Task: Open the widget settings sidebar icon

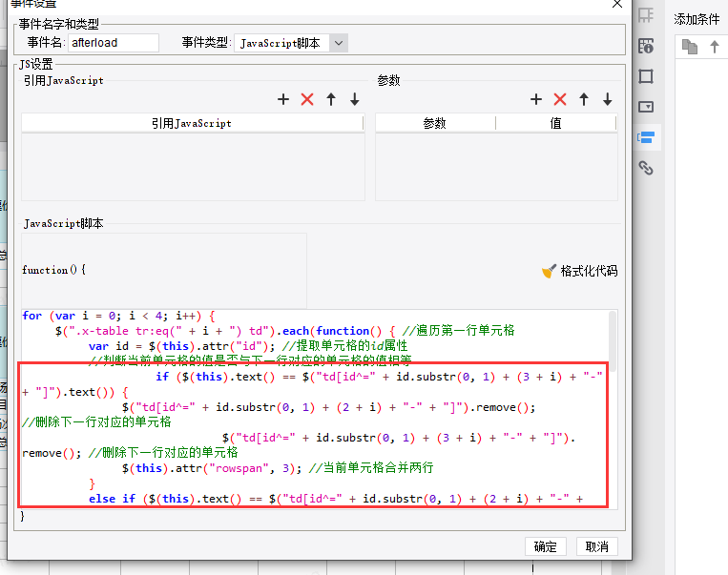Action: (646, 106)
